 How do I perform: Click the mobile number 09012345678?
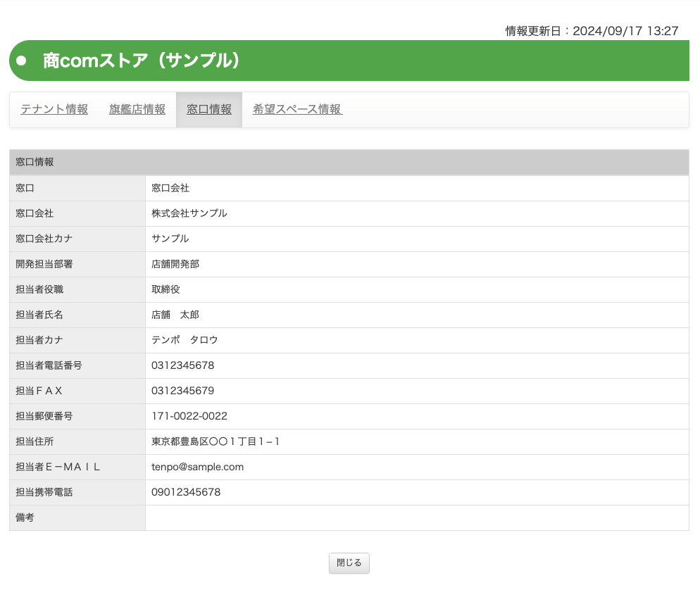coord(186,492)
